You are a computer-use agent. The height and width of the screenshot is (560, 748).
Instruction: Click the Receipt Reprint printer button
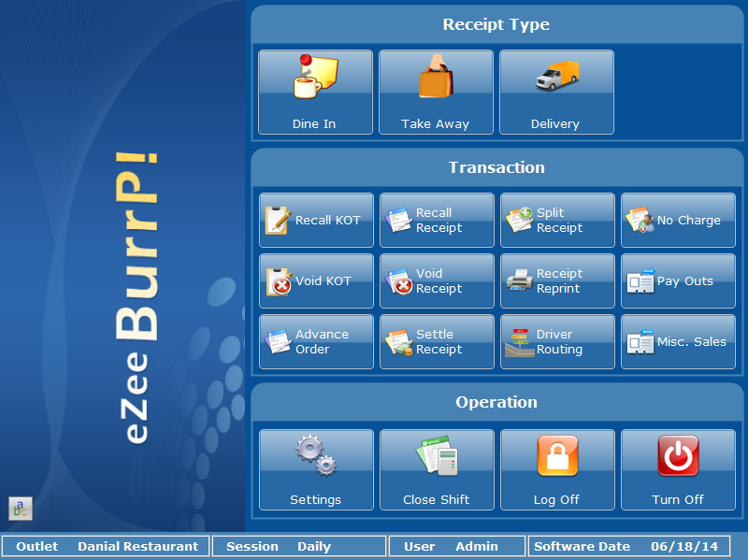[x=557, y=281]
